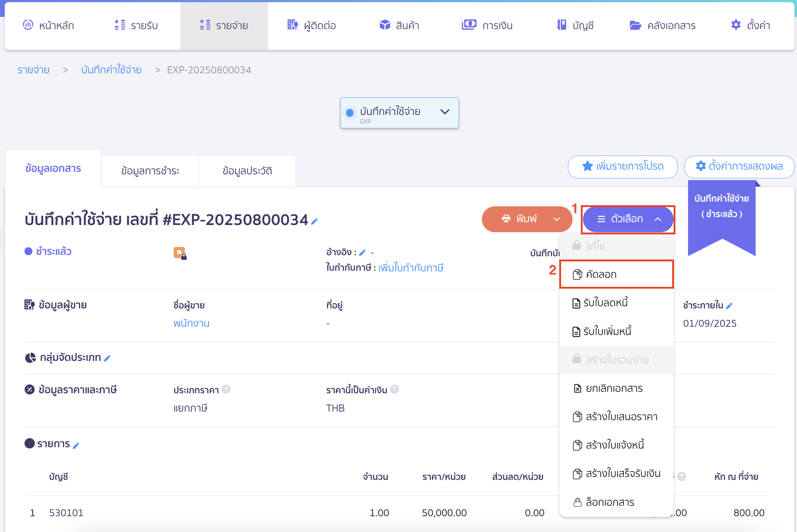Image resolution: width=797 pixels, height=532 pixels.
Task: Click the เพิ่มรายการโปรด favorite button
Action: coord(623,166)
